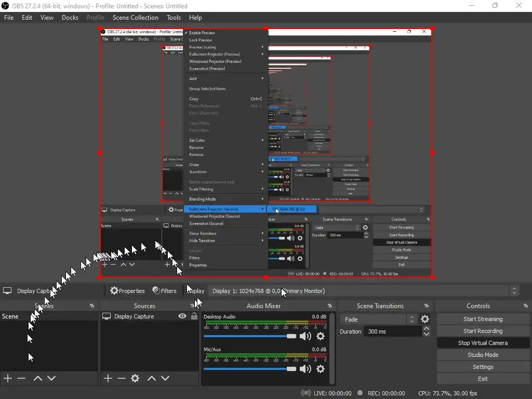This screenshot has height=399, width=532.
Task: Open the Docks menu
Action: click(70, 17)
